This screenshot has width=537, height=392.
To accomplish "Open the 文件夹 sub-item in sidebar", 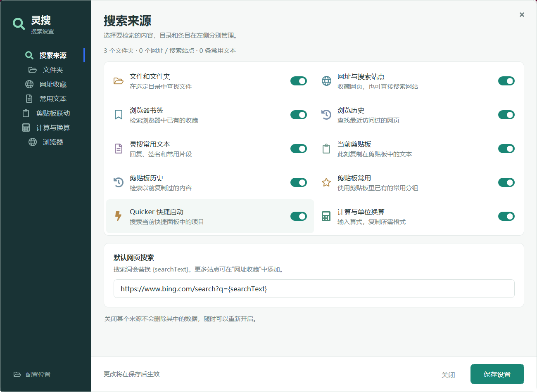I will pos(46,70).
